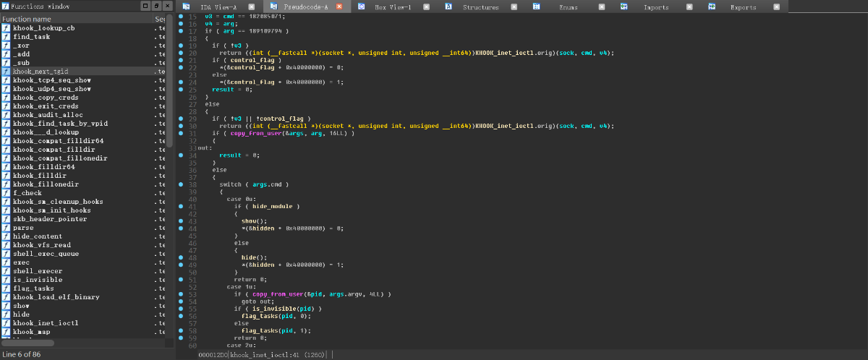
Task: Close the Functions window panel
Action: click(168, 6)
